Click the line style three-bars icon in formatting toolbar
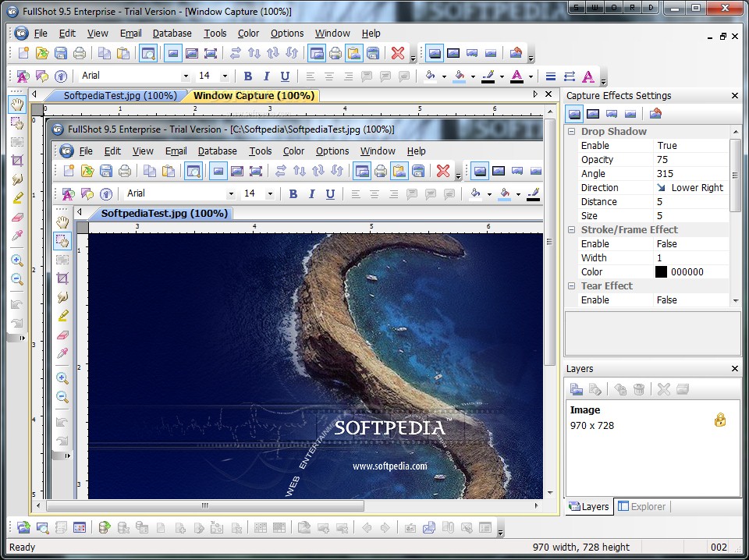 click(x=550, y=76)
